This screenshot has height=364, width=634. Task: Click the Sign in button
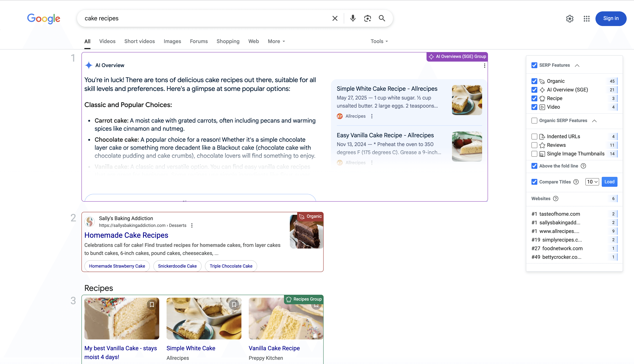[x=611, y=19]
